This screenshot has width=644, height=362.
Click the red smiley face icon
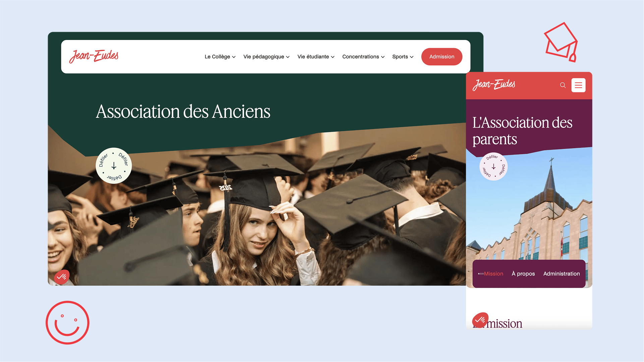point(67,323)
